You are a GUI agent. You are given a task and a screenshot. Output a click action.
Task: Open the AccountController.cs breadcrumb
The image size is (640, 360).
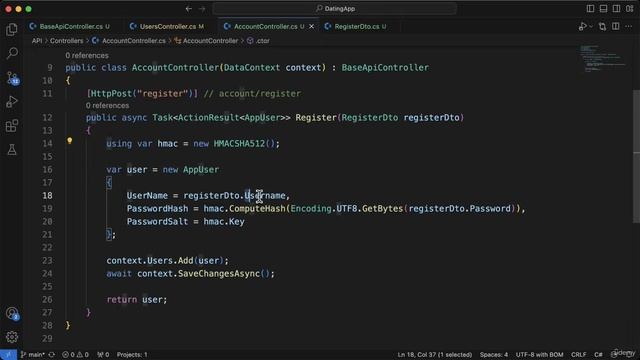click(x=129, y=41)
